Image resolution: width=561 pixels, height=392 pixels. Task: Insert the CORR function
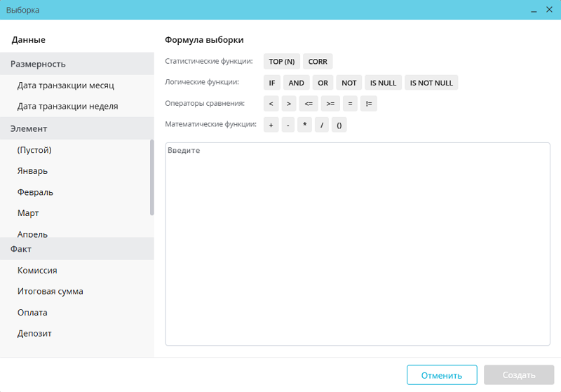318,62
